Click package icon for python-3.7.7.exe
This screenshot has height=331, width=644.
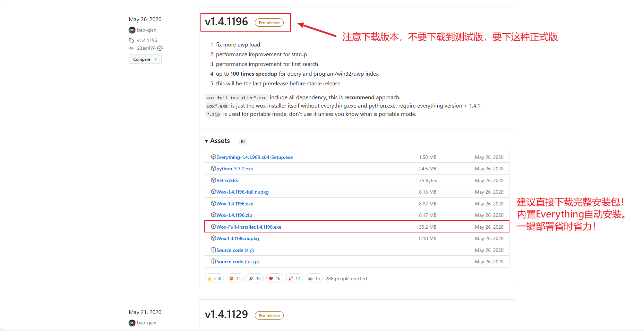click(214, 169)
